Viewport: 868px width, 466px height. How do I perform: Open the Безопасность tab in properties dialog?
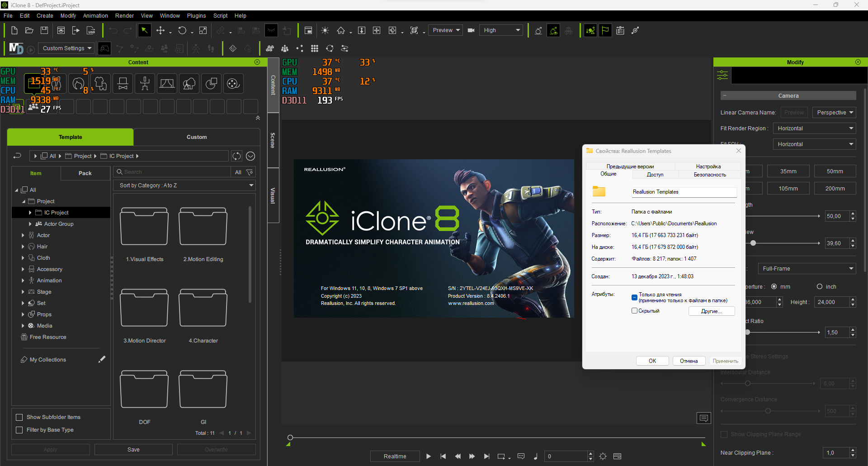pos(710,175)
